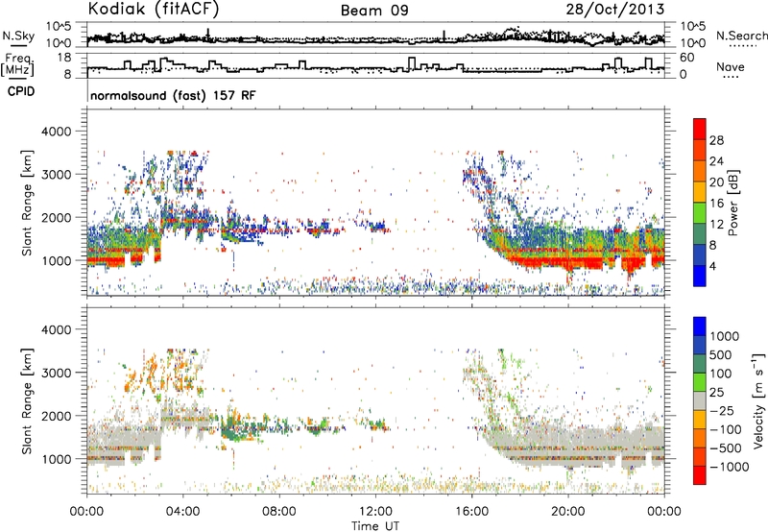The height and width of the screenshot is (532, 768).
Task: Click the power colorbar value '28'
Action: coord(716,140)
